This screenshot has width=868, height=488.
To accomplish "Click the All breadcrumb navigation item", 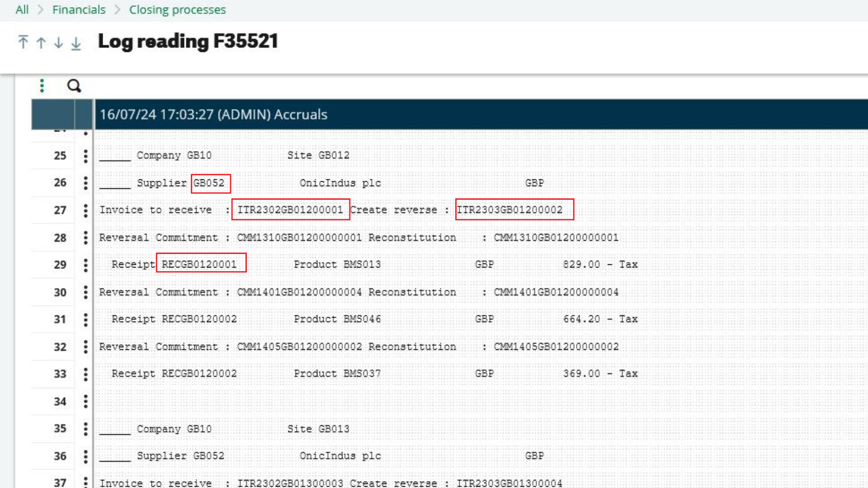I will (x=21, y=9).
